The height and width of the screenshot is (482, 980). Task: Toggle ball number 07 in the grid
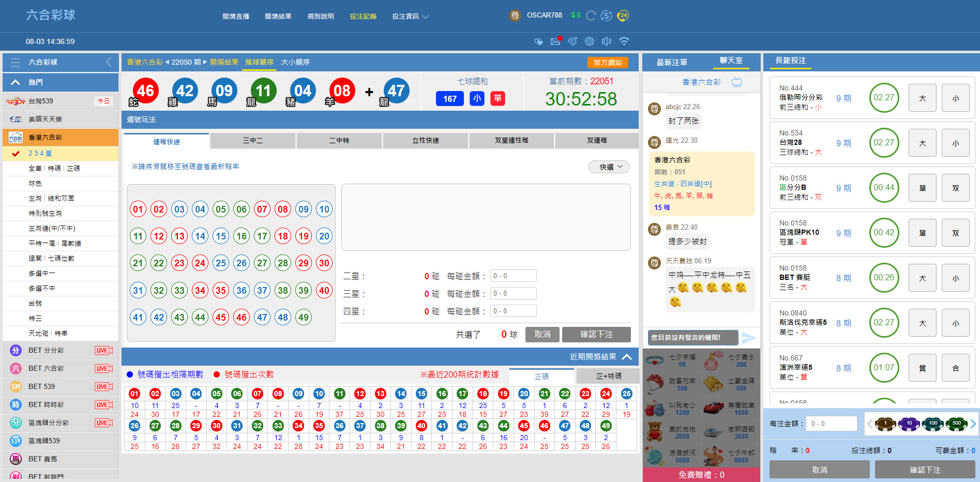point(262,209)
